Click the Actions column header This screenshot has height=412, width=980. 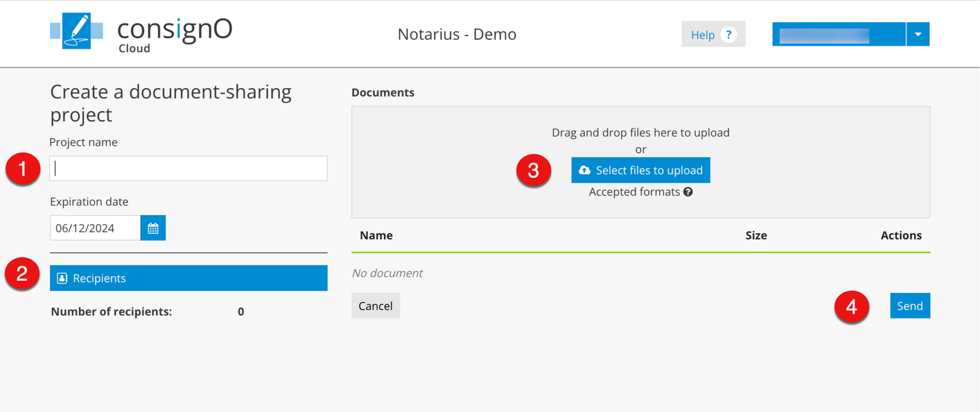(901, 235)
